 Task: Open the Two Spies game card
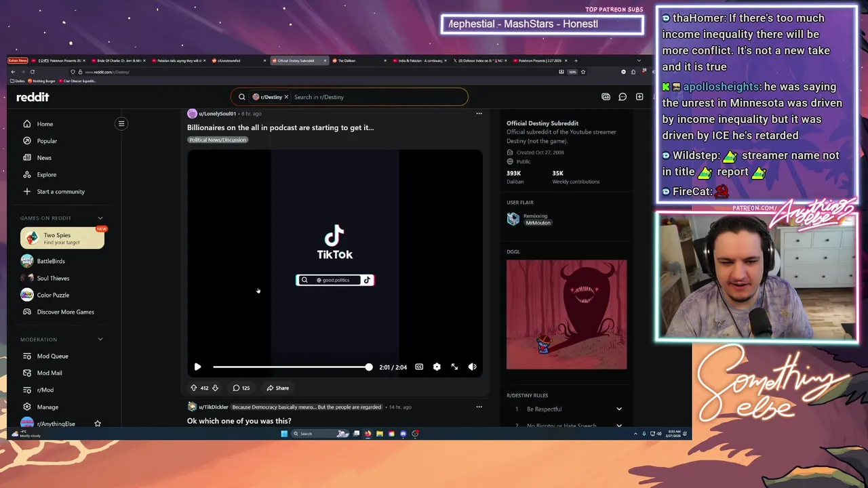(x=62, y=238)
